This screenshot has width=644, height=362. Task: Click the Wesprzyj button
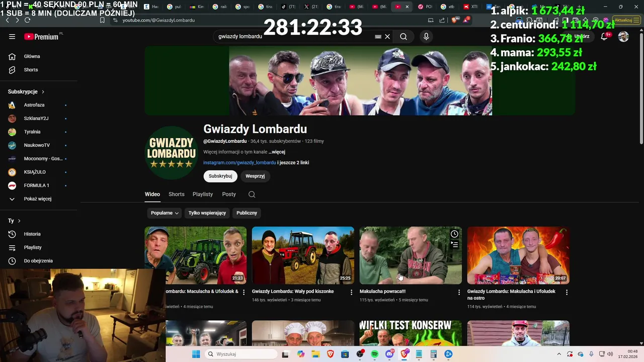pos(255,176)
